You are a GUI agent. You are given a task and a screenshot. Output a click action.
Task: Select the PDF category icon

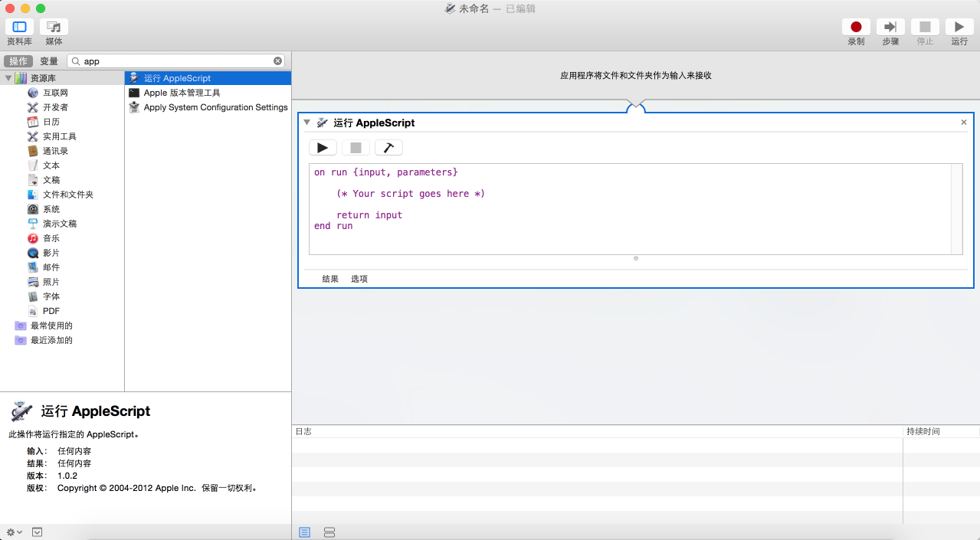[33, 311]
